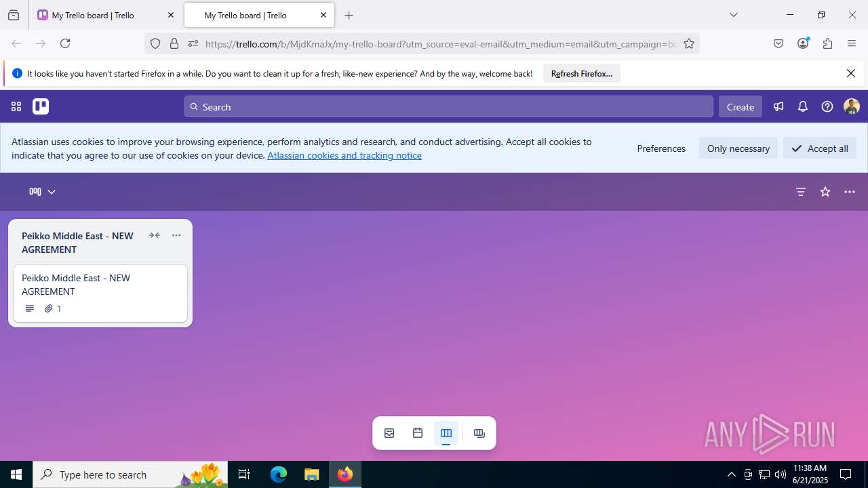Image resolution: width=868 pixels, height=488 pixels.
Task: Show hidden system tray icons
Action: [731, 474]
